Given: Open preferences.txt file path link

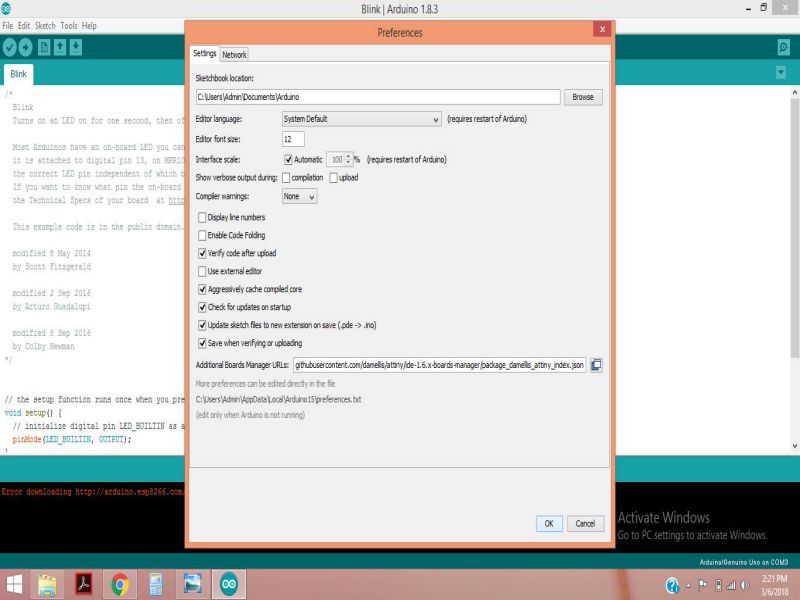Looking at the screenshot, I should tap(279, 399).
